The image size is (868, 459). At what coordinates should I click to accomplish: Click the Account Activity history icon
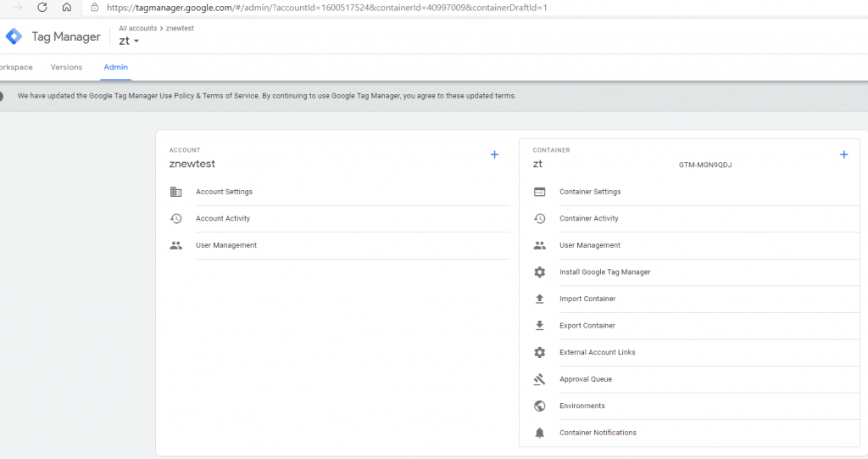point(175,219)
